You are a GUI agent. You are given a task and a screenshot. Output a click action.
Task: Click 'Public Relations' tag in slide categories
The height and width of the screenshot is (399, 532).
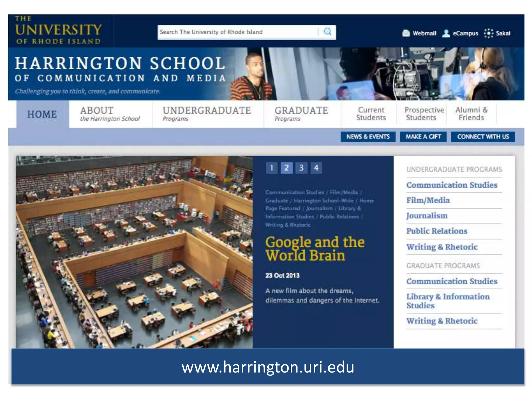[x=339, y=217]
